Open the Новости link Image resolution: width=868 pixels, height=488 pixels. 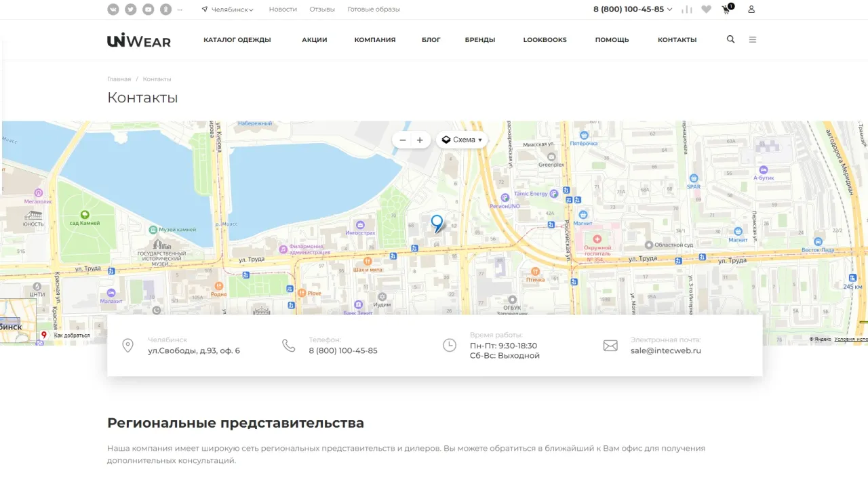tap(283, 9)
